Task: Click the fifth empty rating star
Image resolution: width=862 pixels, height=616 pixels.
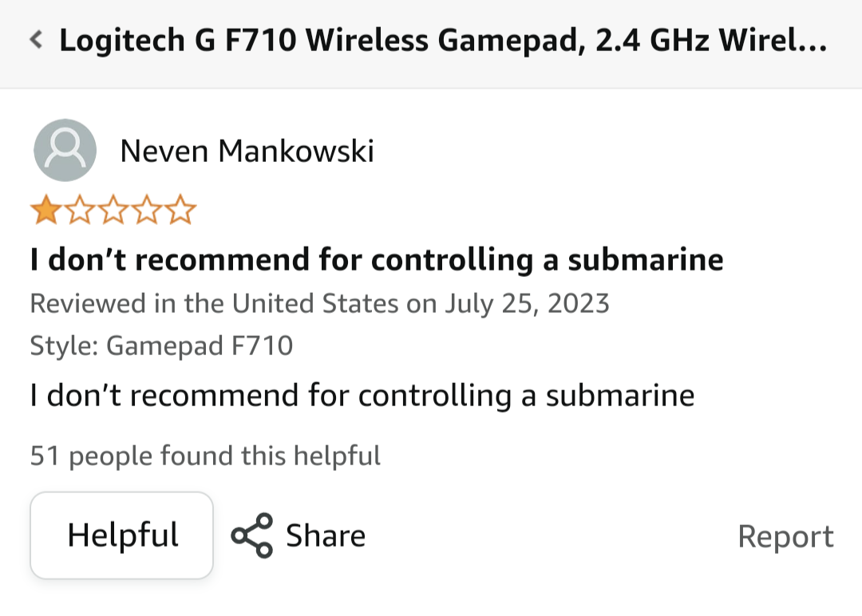Action: tap(180, 210)
